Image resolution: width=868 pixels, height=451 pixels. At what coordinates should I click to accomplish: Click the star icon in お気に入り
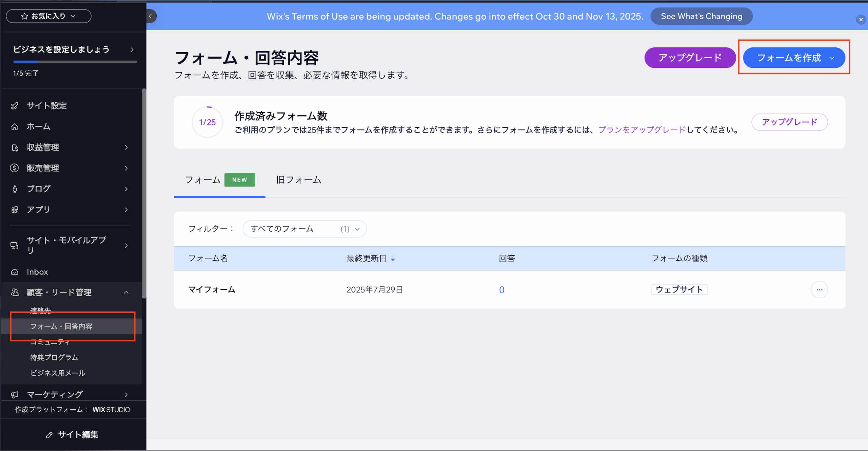click(24, 16)
